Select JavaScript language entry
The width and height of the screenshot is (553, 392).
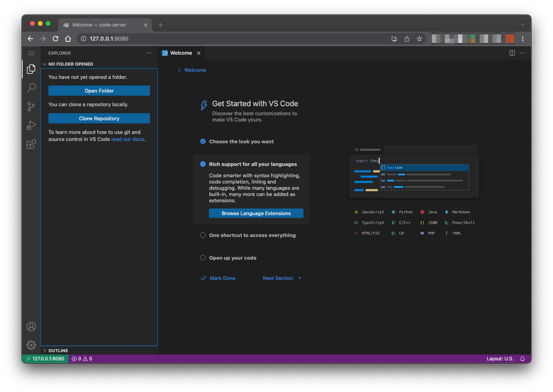(369, 212)
